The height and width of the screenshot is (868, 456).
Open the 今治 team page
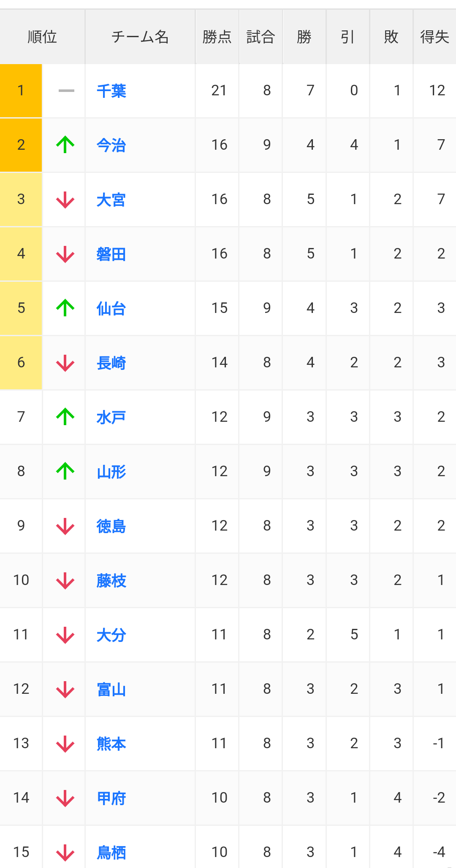coord(111,145)
